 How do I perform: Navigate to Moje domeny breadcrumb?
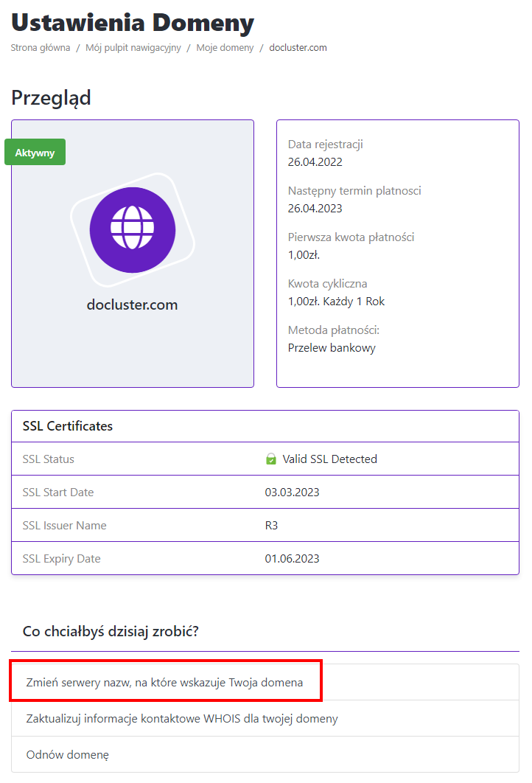(225, 48)
